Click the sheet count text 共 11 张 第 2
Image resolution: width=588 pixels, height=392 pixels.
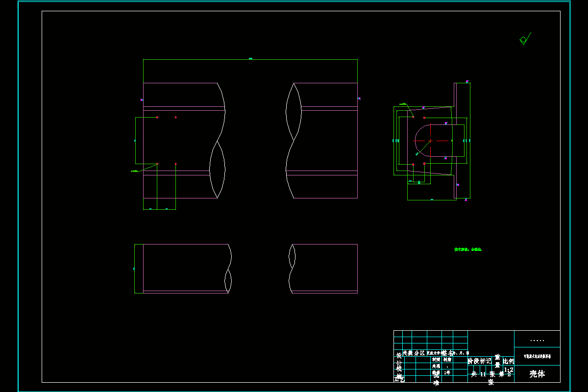491,374
